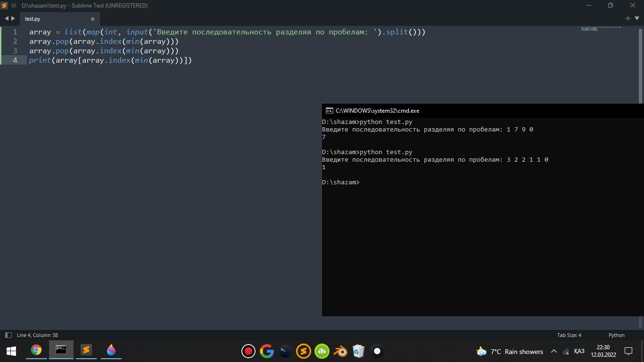Close the test.py tab
This screenshot has width=644, height=362.
tap(92, 19)
